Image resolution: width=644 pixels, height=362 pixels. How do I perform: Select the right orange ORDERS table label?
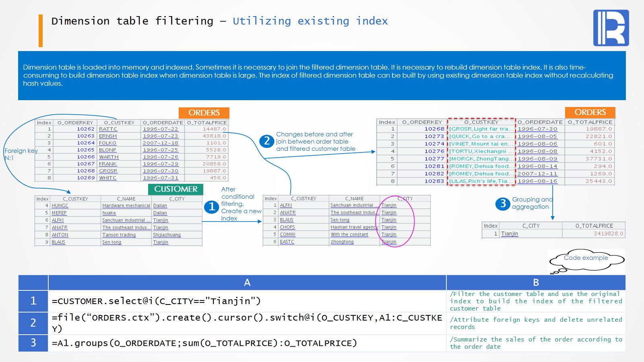(x=590, y=112)
